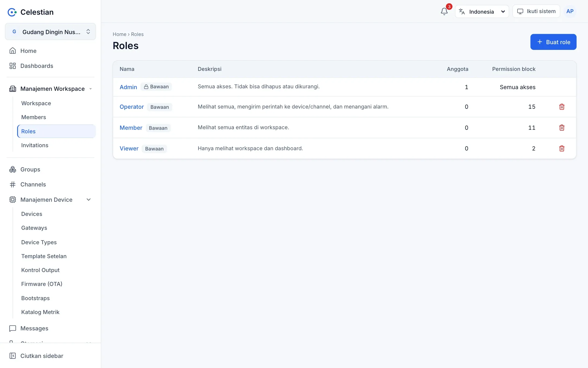Click the Groups icon in sidebar

[13, 169]
